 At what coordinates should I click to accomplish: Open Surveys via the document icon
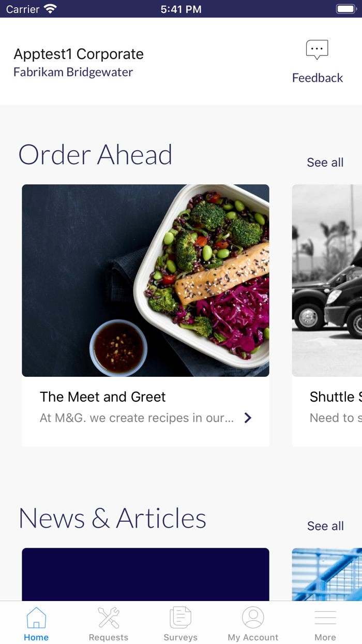point(180,617)
